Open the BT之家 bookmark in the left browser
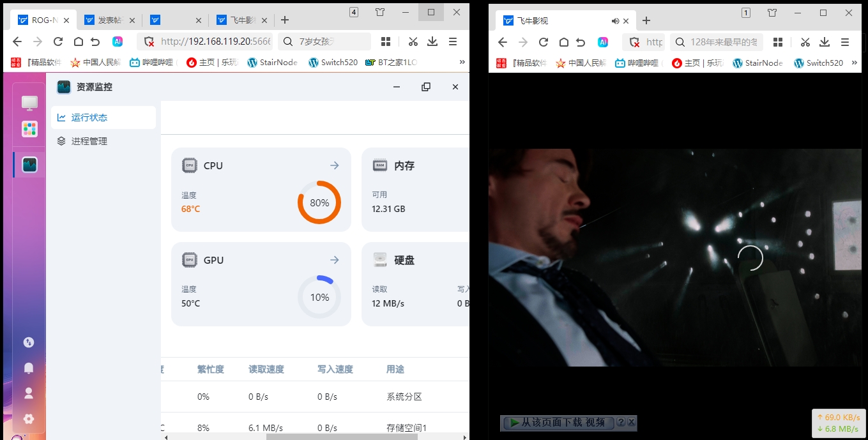 point(391,63)
